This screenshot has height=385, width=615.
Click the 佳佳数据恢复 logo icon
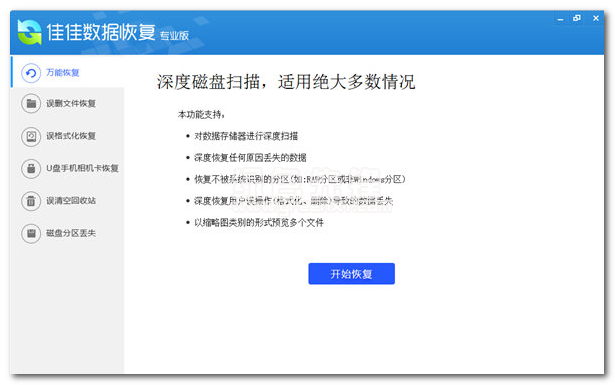(29, 32)
